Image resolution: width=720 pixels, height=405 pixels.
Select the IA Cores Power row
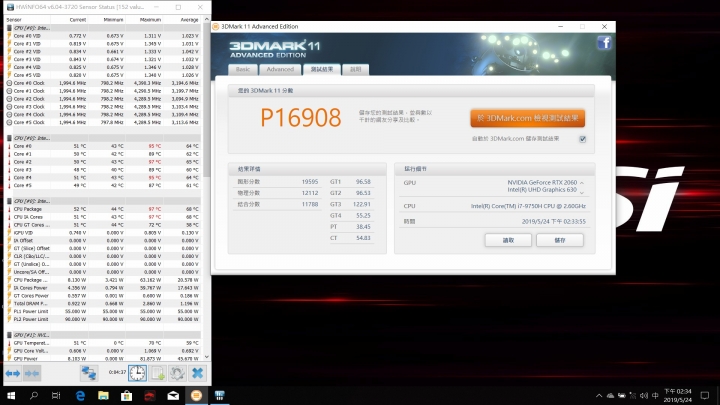tap(103, 288)
